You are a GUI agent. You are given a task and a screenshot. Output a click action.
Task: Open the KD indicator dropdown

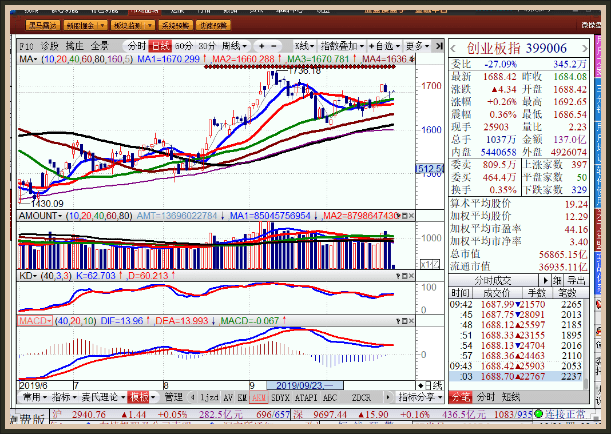click(28, 276)
